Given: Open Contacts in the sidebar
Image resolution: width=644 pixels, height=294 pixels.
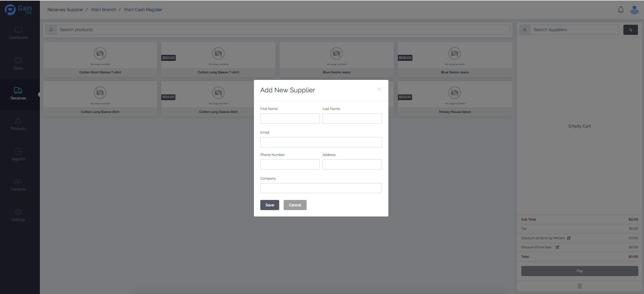Looking at the screenshot, I should 18,182.
